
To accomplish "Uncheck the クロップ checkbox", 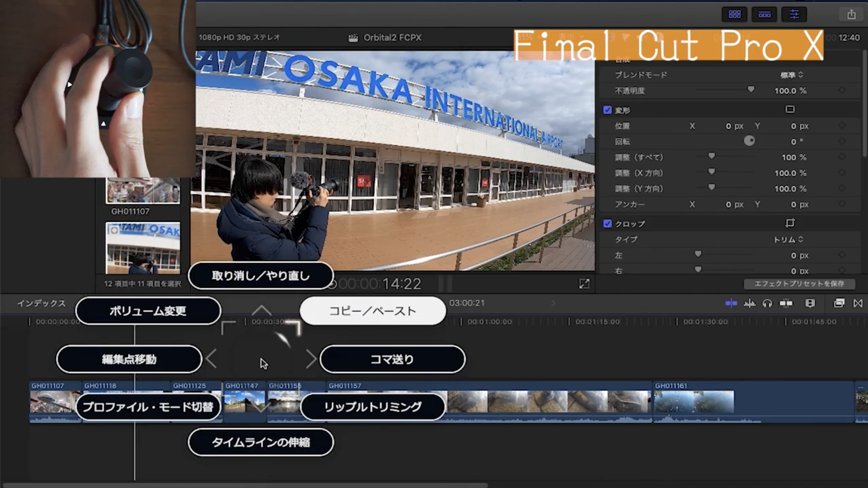I will coord(607,224).
